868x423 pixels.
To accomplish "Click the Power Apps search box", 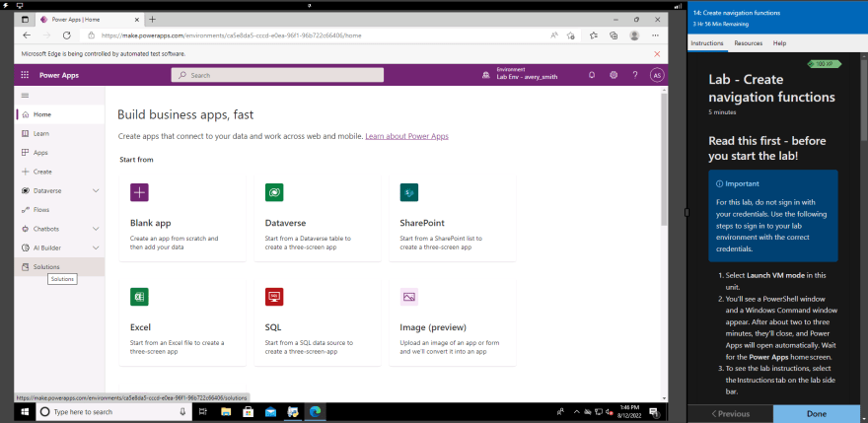I will [277, 75].
